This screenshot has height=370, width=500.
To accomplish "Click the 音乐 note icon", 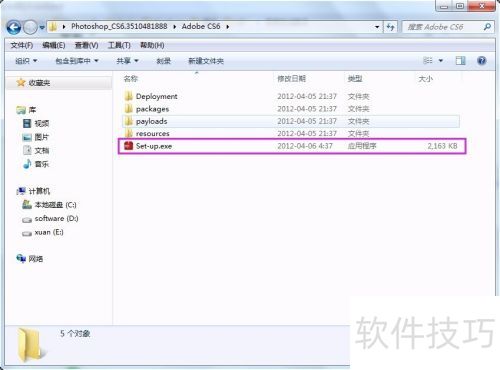I will click(x=27, y=164).
